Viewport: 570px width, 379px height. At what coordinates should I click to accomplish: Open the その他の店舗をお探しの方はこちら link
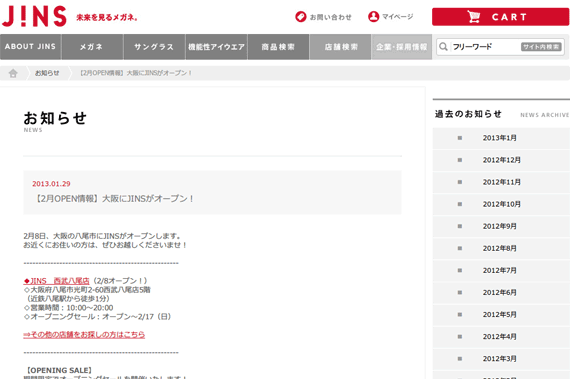coord(84,334)
